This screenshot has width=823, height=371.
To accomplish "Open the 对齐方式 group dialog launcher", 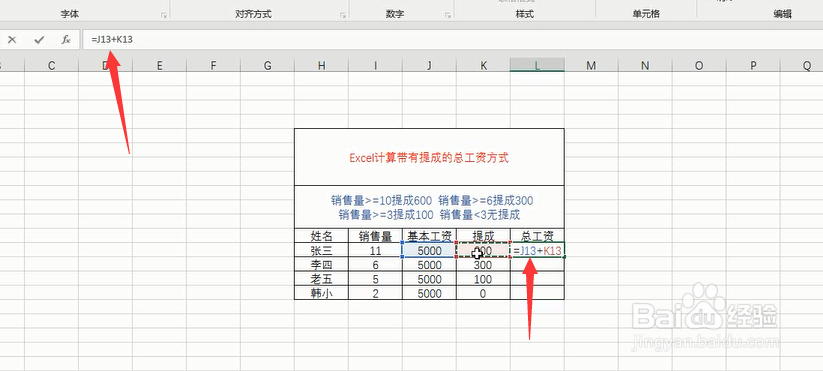I will click(x=343, y=16).
